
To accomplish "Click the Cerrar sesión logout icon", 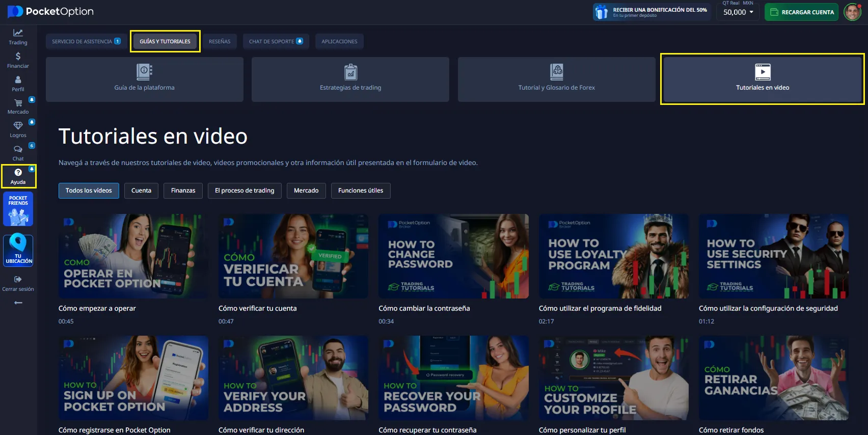I will [x=18, y=279].
